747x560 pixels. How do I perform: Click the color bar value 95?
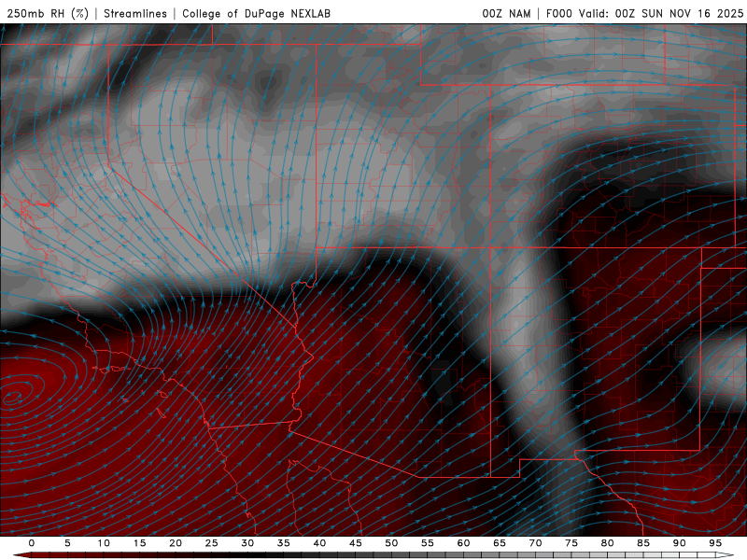pyautogui.click(x=715, y=543)
